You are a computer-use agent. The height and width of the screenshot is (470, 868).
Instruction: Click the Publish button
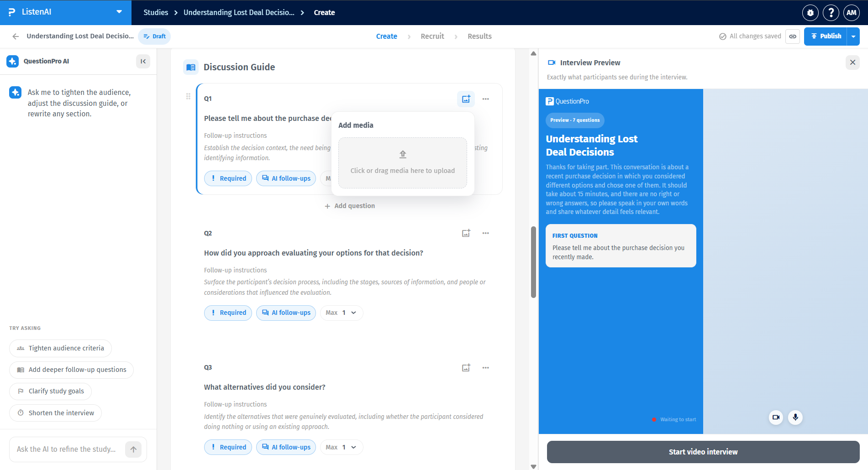[x=826, y=37]
